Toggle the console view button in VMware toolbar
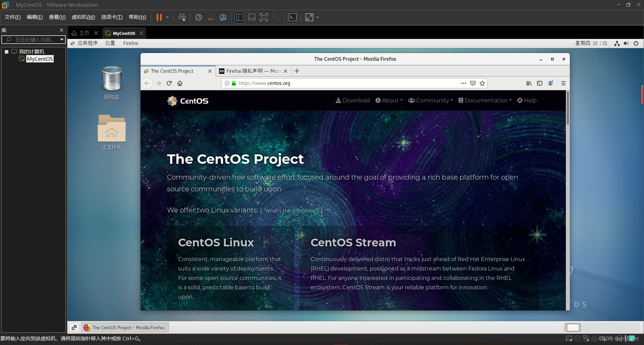This screenshot has height=345, width=644. point(292,17)
